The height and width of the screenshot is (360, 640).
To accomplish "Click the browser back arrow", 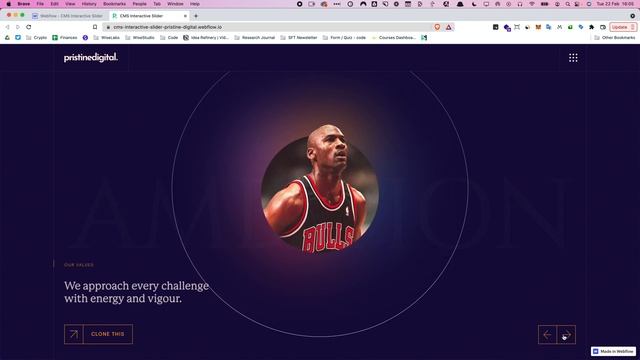I will click(7, 27).
